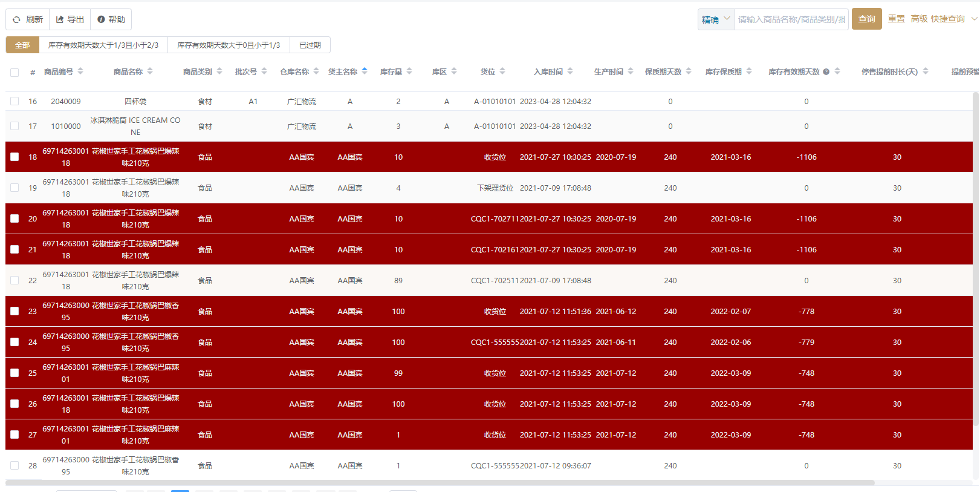The width and height of the screenshot is (980, 492).
Task: Click production date 2021-06-11 in row 24
Action: (x=616, y=342)
